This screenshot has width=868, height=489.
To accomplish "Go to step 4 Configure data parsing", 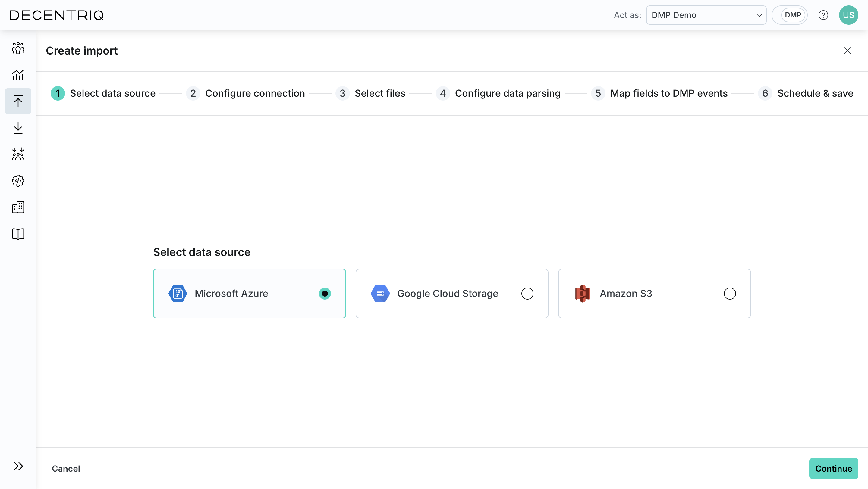I will point(498,93).
